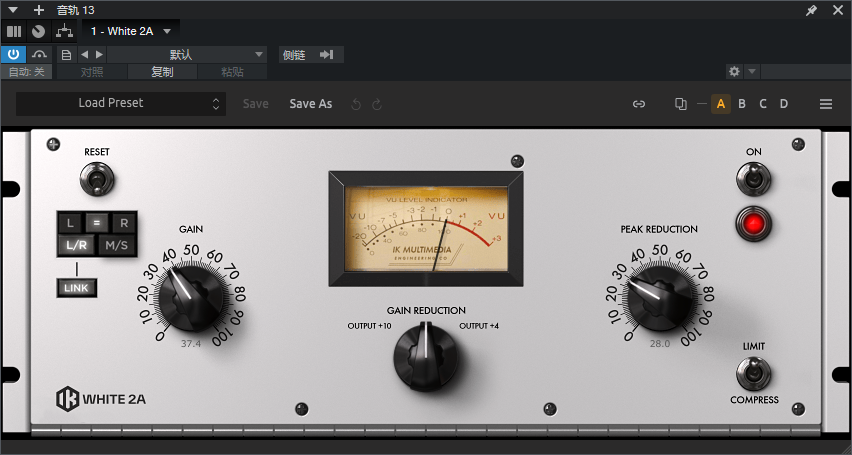Screen dimensions: 852x455
Task: Click the 粘贴 paste button
Action: (232, 72)
